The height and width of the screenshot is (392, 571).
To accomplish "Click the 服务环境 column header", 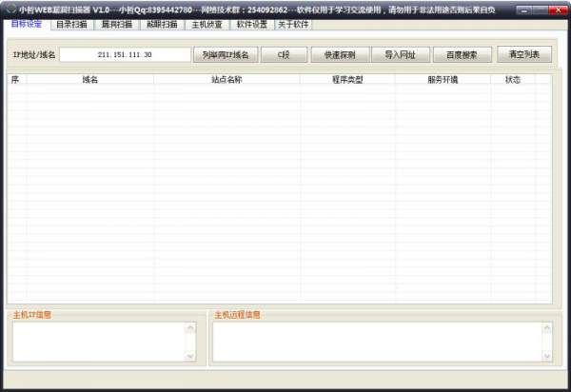I will 443,79.
